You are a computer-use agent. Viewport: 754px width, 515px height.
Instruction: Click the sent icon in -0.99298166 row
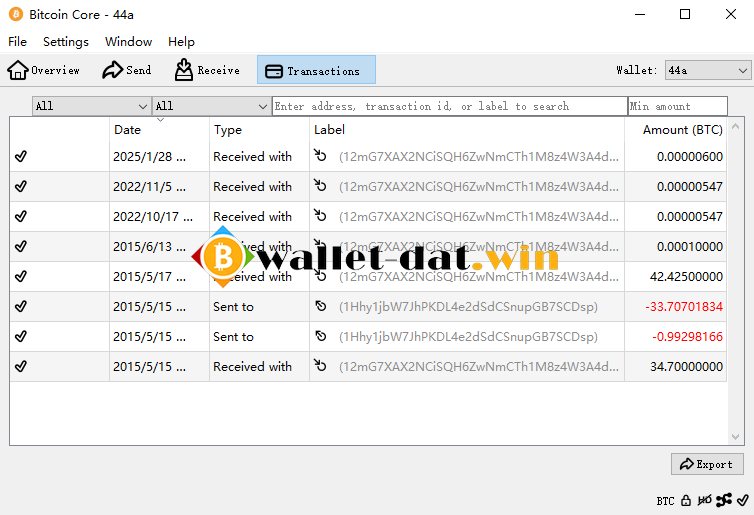(321, 336)
